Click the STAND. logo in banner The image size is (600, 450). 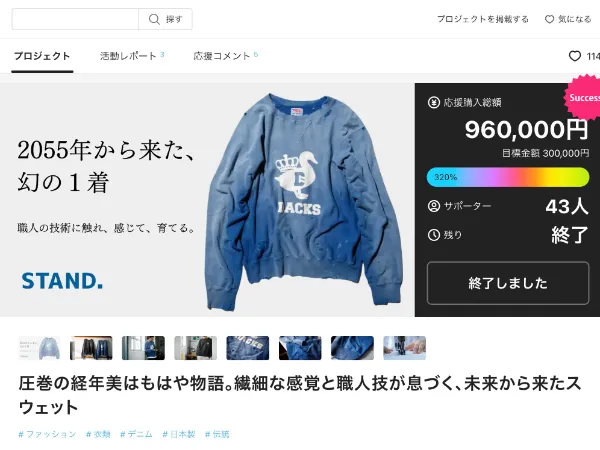point(62,281)
